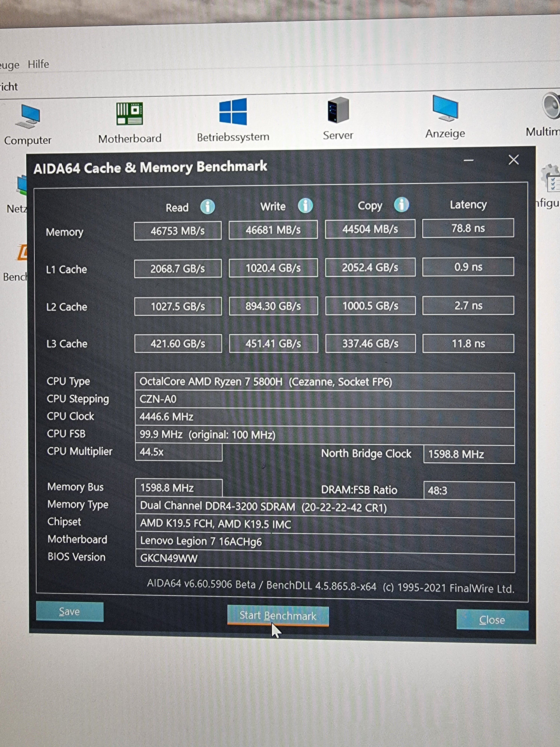Click the Write info icon
Viewport: 560px width, 747px height.
(x=305, y=206)
